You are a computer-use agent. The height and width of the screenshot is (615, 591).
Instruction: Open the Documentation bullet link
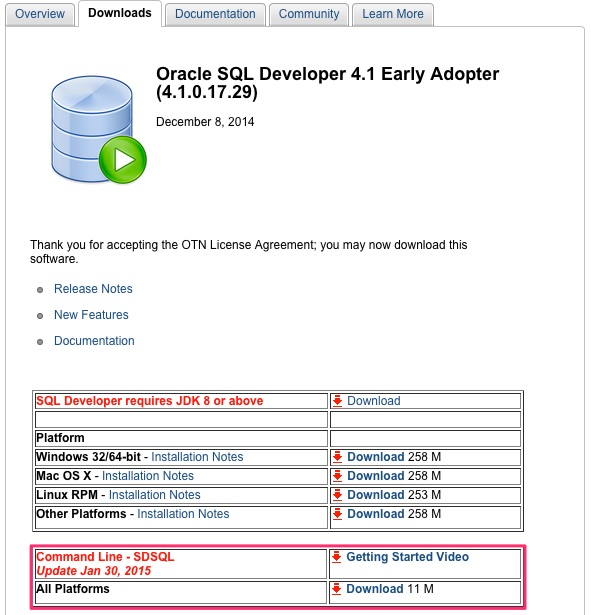click(x=94, y=340)
